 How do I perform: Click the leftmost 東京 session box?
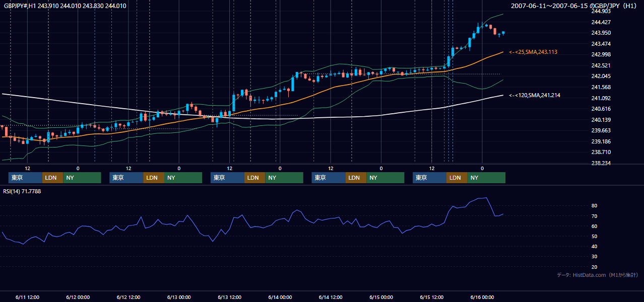point(25,178)
